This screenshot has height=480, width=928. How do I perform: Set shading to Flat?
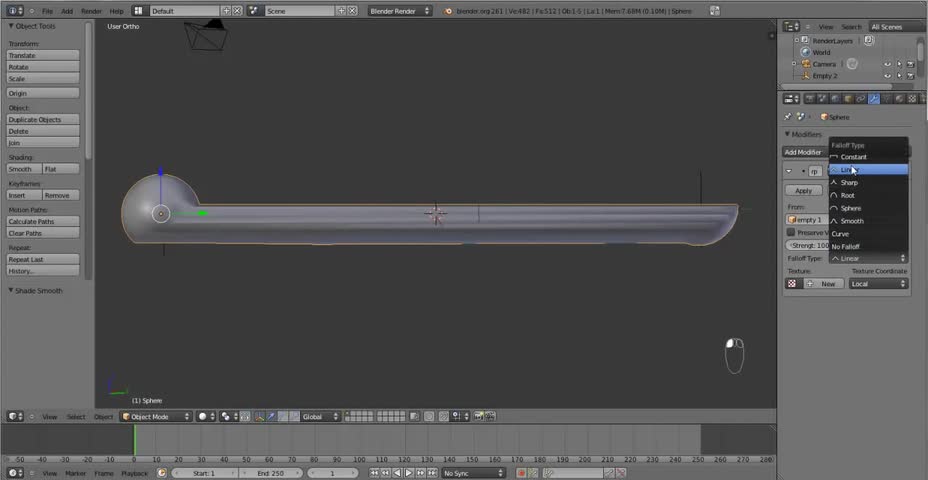click(x=61, y=169)
